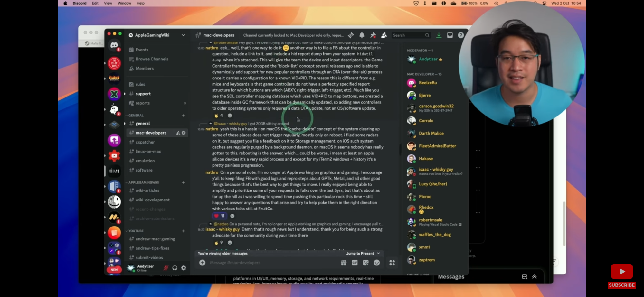Click the battery status in macOS menu bar

click(469, 3)
